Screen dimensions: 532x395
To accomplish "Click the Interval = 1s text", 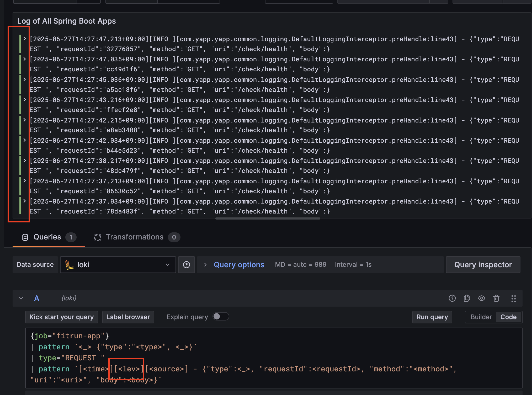I will (353, 265).
